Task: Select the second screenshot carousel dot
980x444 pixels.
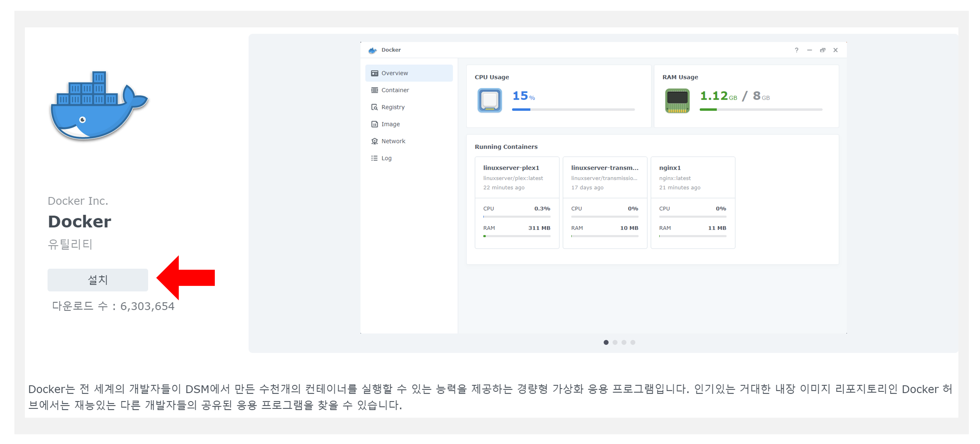Action: (x=615, y=342)
